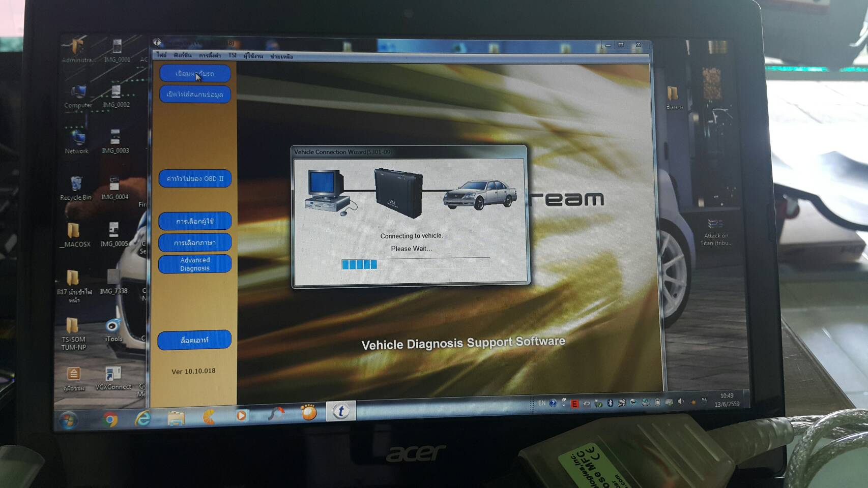The height and width of the screenshot is (488, 868).
Task: Click the clock showing 10:49
Action: click(x=727, y=395)
